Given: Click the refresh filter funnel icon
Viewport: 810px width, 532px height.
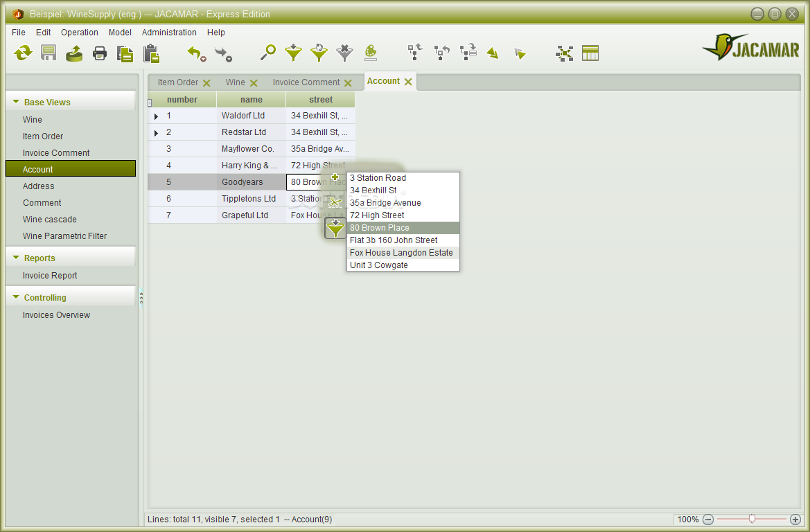Looking at the screenshot, I should [319, 53].
